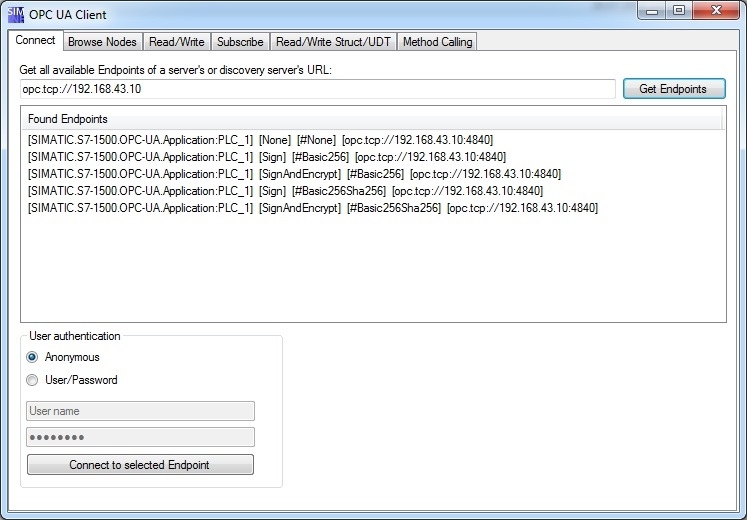
Task: Switch to the Browse Nodes tab
Action: pyautogui.click(x=102, y=42)
